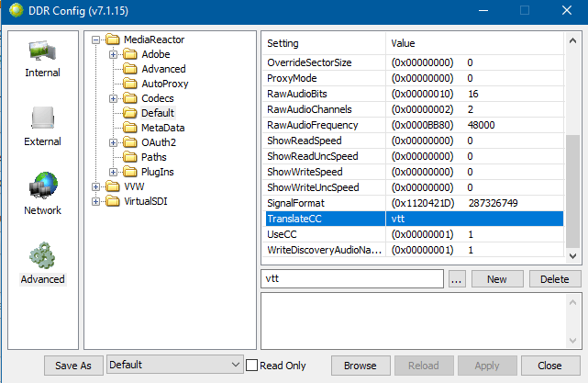Click the Delete setting button
Image resolution: width=588 pixels, height=383 pixels.
555,279
